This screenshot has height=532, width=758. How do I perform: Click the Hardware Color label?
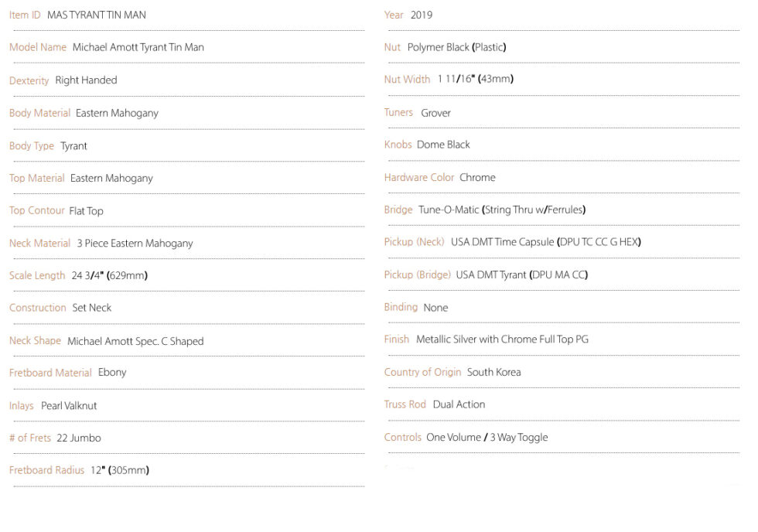[x=419, y=177]
